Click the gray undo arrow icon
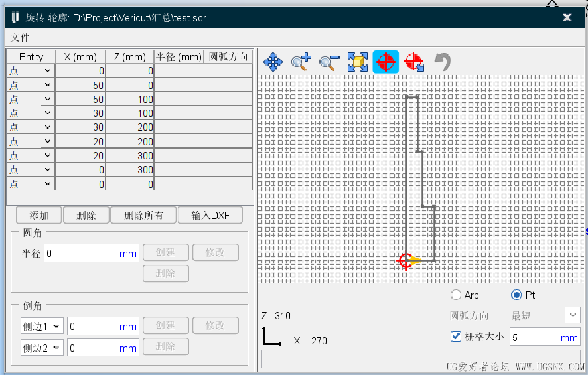The width and height of the screenshot is (588, 375). click(x=443, y=62)
